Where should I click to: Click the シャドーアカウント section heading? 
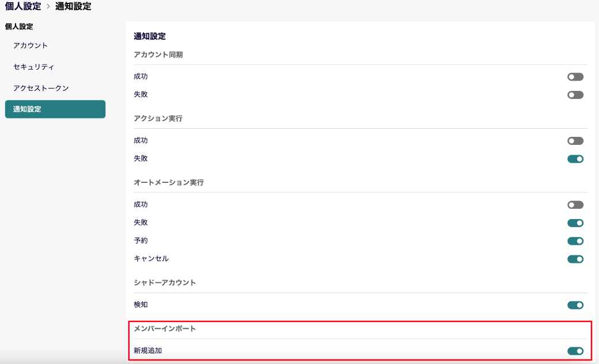tap(165, 283)
